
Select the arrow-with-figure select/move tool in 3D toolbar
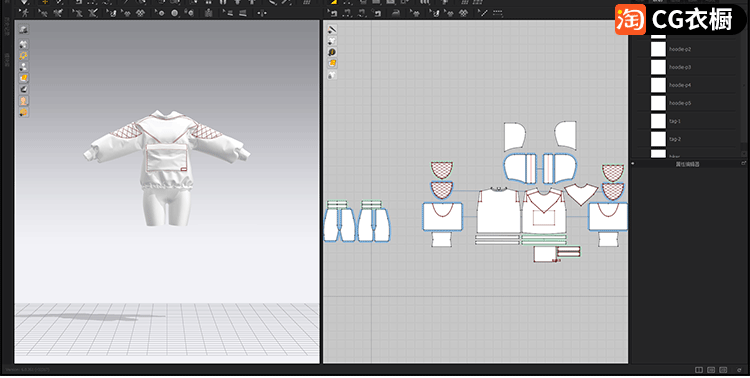click(x=24, y=13)
